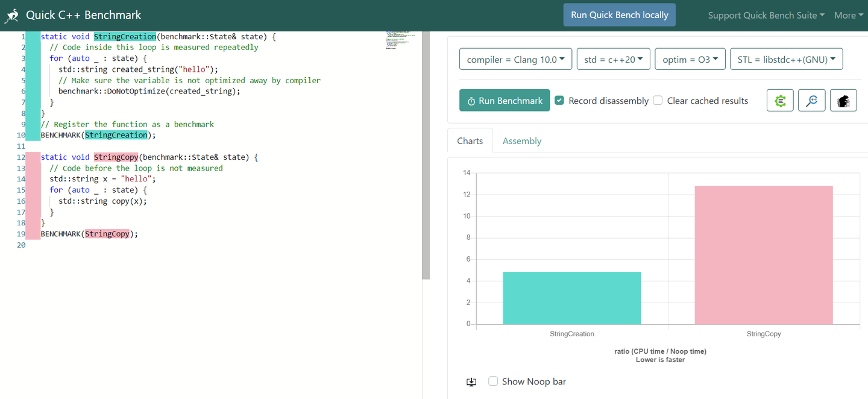Enable Clear cached results checkbox
Viewport: 868px width, 399px height.
tap(658, 101)
